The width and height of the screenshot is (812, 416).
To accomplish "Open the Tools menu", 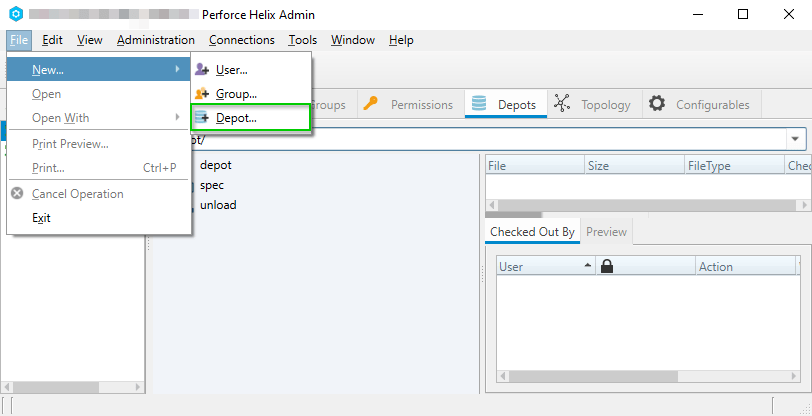I will point(303,40).
